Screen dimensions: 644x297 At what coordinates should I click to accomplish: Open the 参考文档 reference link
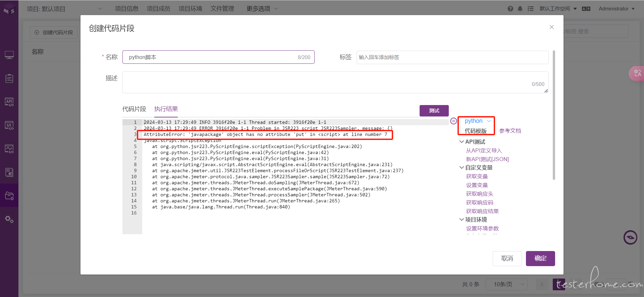pyautogui.click(x=510, y=131)
